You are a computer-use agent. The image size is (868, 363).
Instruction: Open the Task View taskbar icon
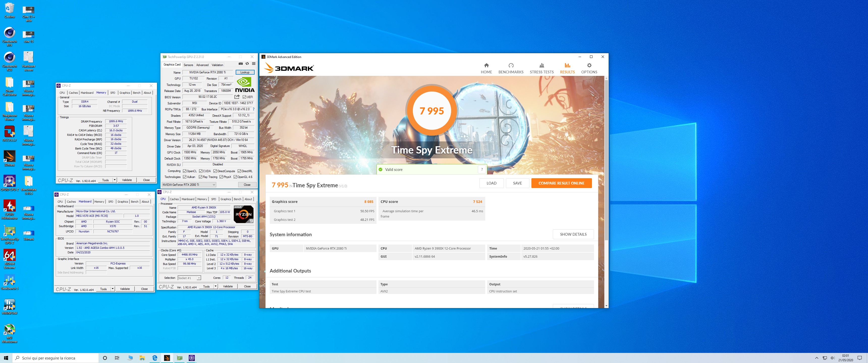tap(117, 358)
